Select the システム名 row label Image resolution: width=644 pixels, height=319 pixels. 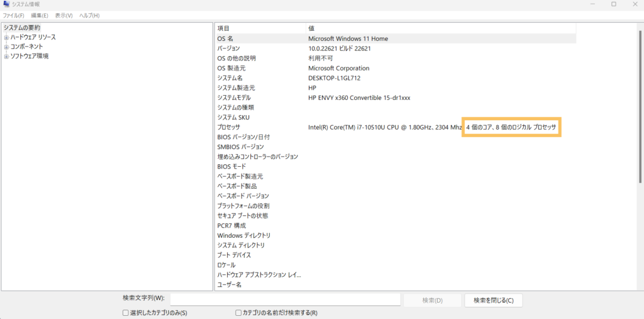[x=230, y=78]
